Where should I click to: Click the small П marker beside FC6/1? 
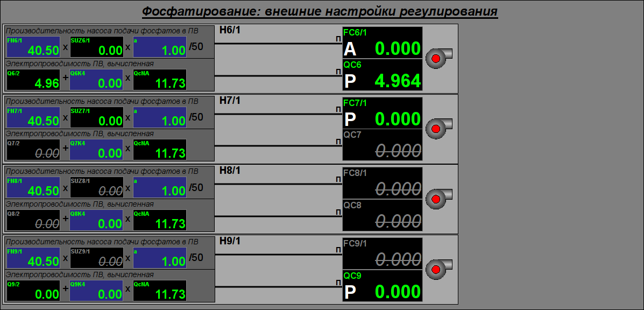click(x=338, y=38)
